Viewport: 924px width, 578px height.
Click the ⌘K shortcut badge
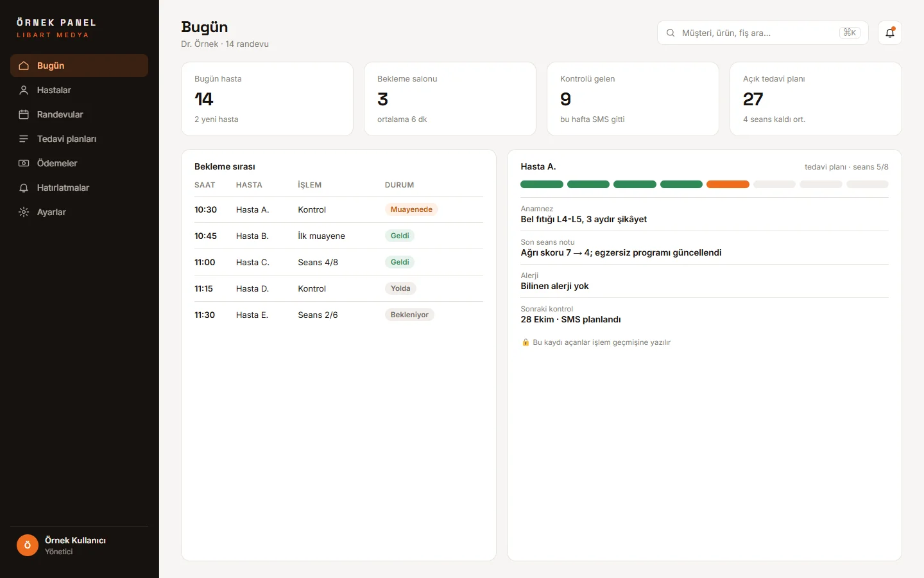[850, 33]
